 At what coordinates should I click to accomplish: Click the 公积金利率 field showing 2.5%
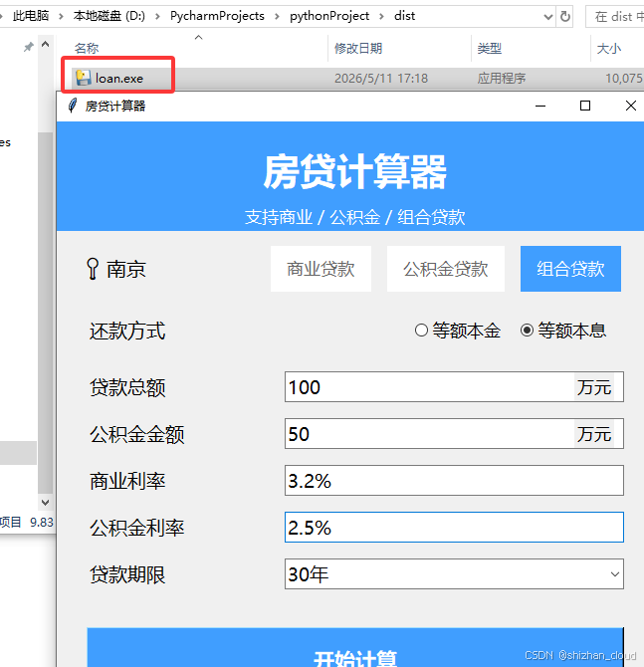coord(454,527)
